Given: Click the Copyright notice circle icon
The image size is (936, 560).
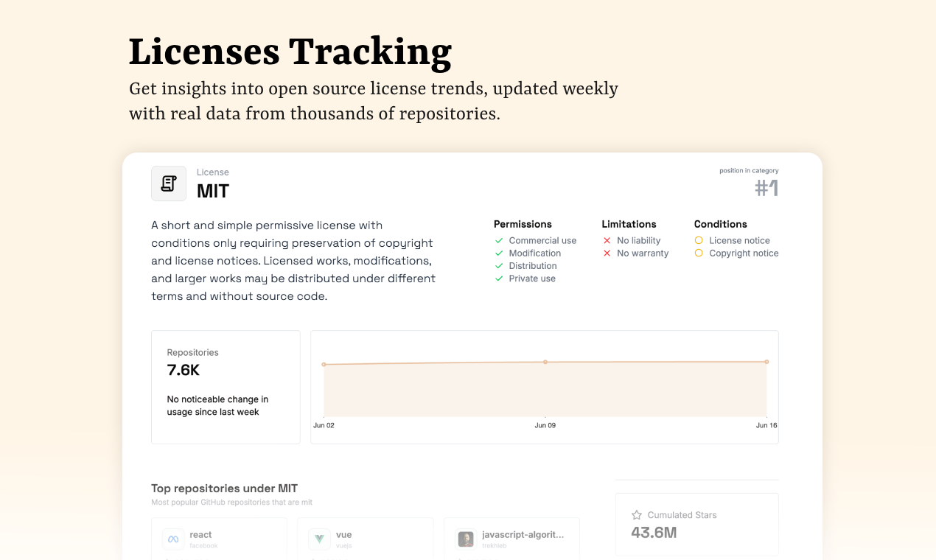Looking at the screenshot, I should pyautogui.click(x=699, y=253).
